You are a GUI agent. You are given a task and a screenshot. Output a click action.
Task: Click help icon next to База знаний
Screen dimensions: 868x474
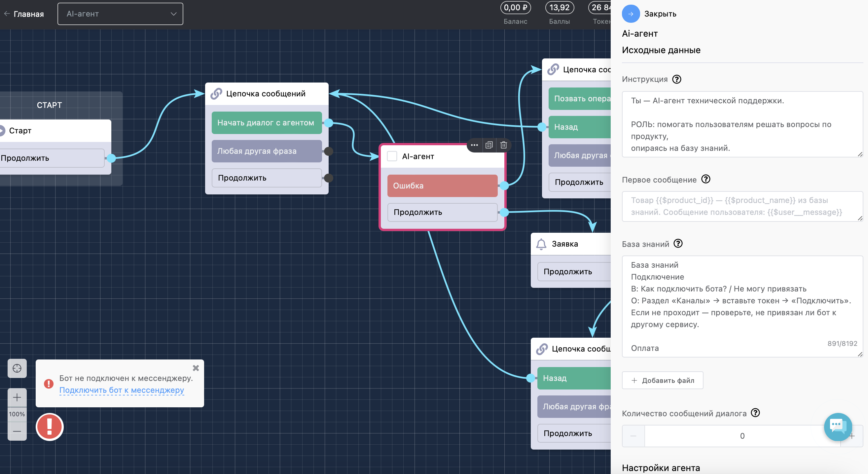click(678, 243)
